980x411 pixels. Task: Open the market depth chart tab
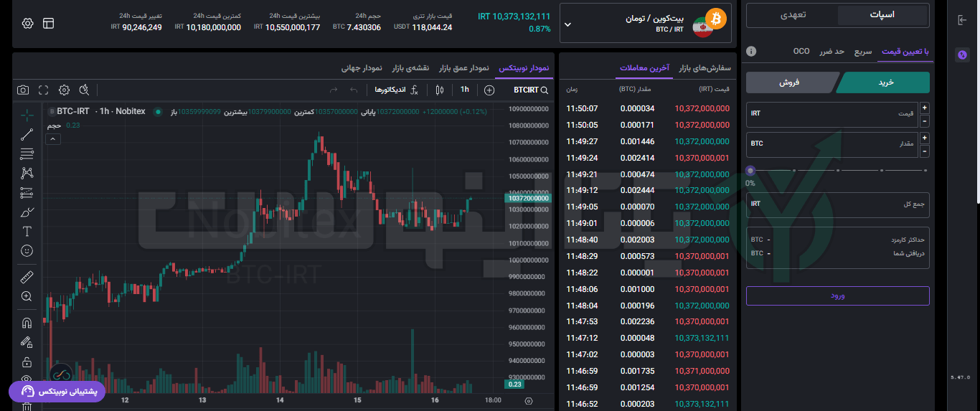pyautogui.click(x=463, y=67)
